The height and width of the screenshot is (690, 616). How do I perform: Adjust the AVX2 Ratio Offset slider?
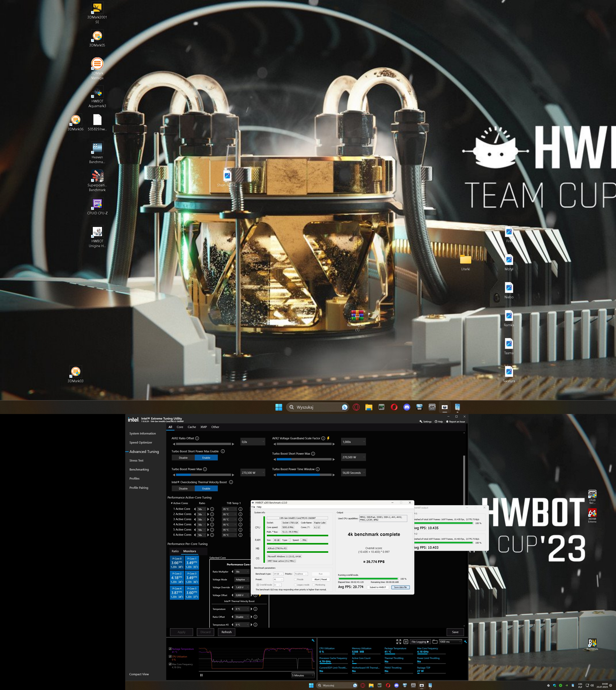(203, 444)
